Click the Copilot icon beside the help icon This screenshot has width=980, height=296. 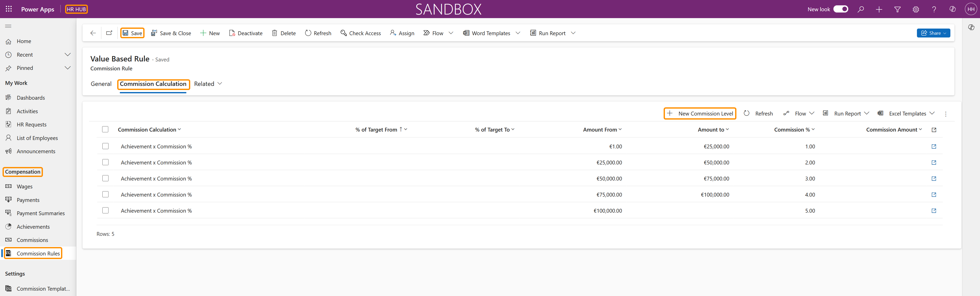pos(953,9)
